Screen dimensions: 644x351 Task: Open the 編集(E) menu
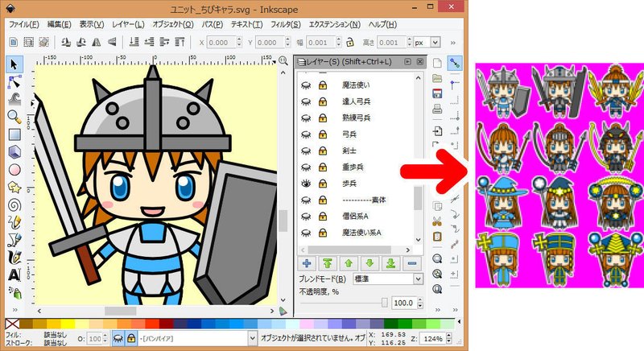[59, 24]
